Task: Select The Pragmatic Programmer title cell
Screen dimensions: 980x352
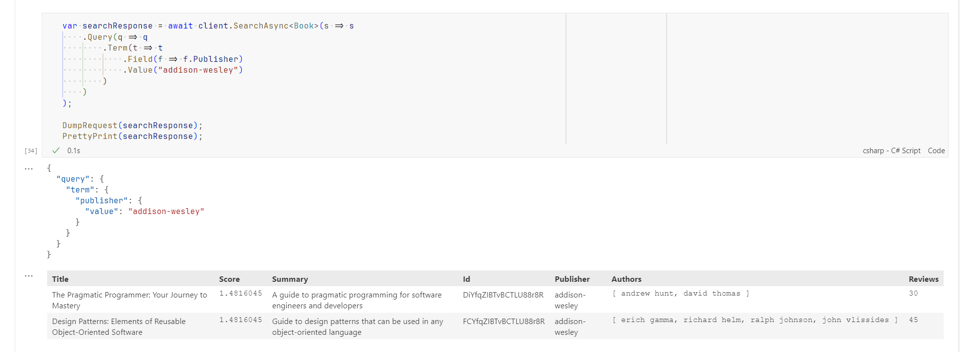Action: click(130, 300)
